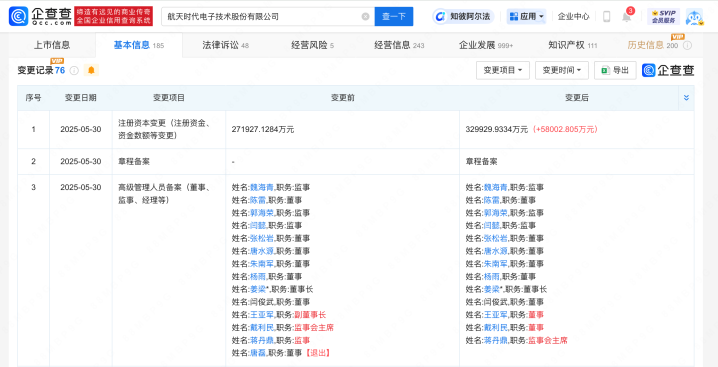Click the info icon beside 变更记录 76
718x367 pixels.
click(x=74, y=71)
